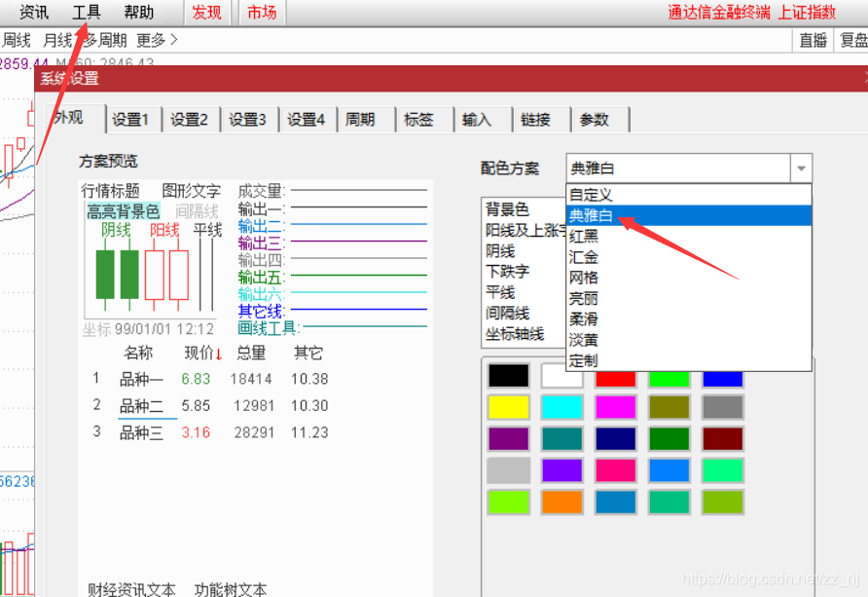Select 周线 period
The width and height of the screenshot is (868, 597).
16,40
